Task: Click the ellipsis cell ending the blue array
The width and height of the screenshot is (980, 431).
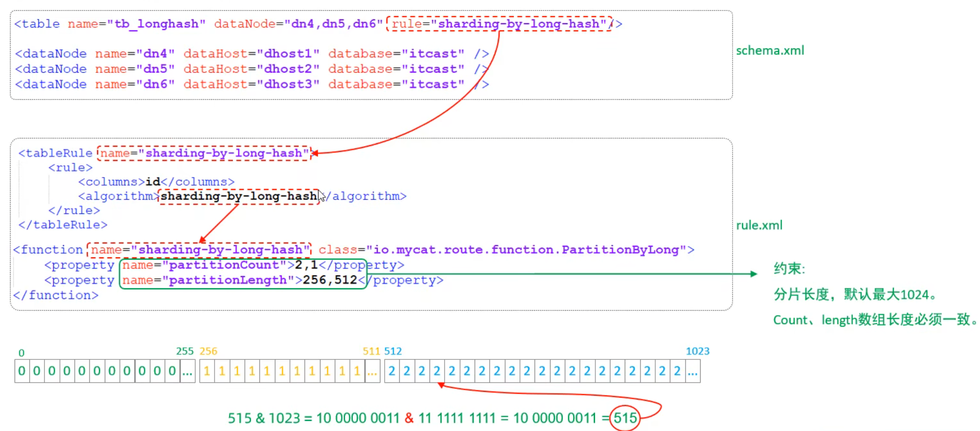Action: click(x=692, y=372)
